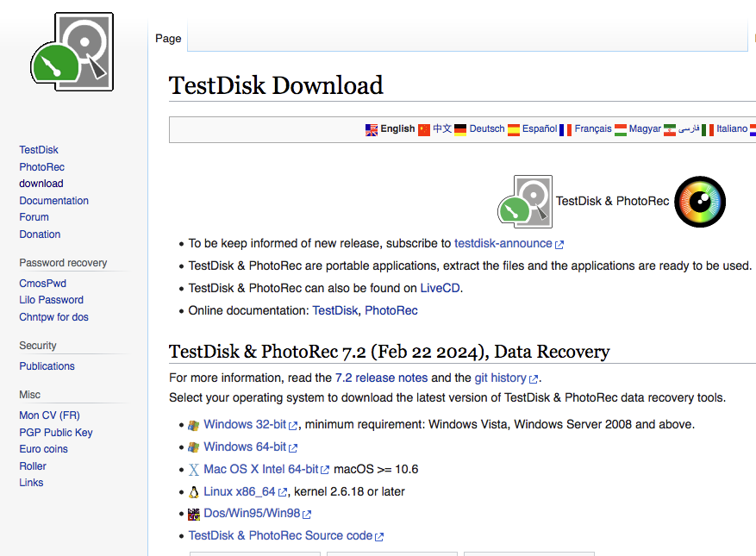Open Chntpw for dos link
Screen dimensions: 756x556
point(54,317)
